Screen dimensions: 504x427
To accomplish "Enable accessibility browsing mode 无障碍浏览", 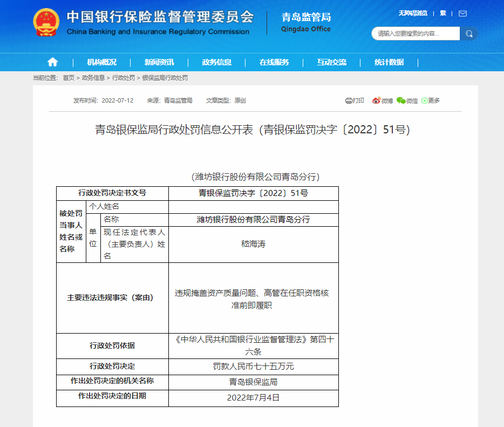I will pyautogui.click(x=413, y=13).
